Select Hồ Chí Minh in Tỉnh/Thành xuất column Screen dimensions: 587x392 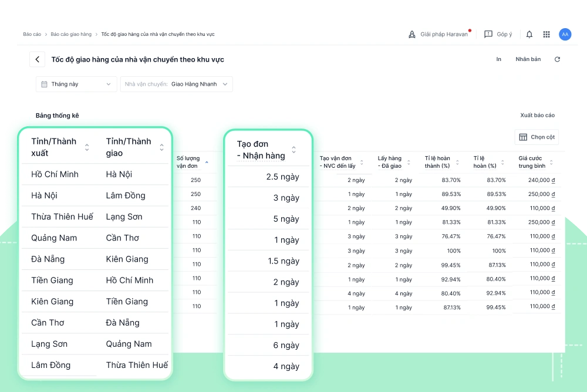click(x=55, y=174)
